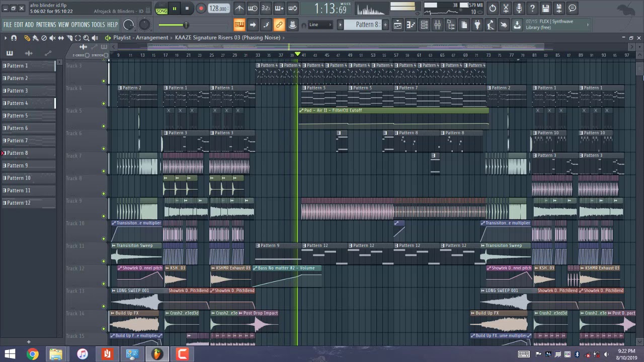Viewport: 644px width, 362px height.
Task: Open the OPTIONS menu
Action: pos(80,25)
